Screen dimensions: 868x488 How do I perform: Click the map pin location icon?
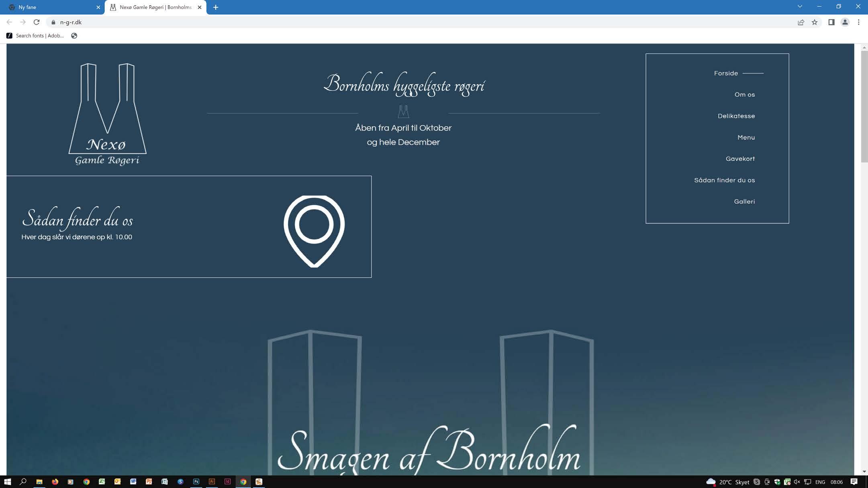[314, 231]
